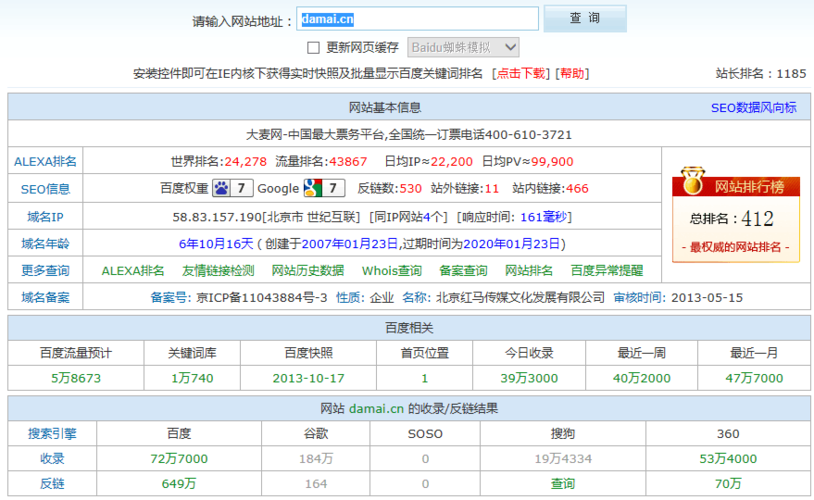814x500 pixels.
Task: Open the 备案查询 link
Action: 463,271
